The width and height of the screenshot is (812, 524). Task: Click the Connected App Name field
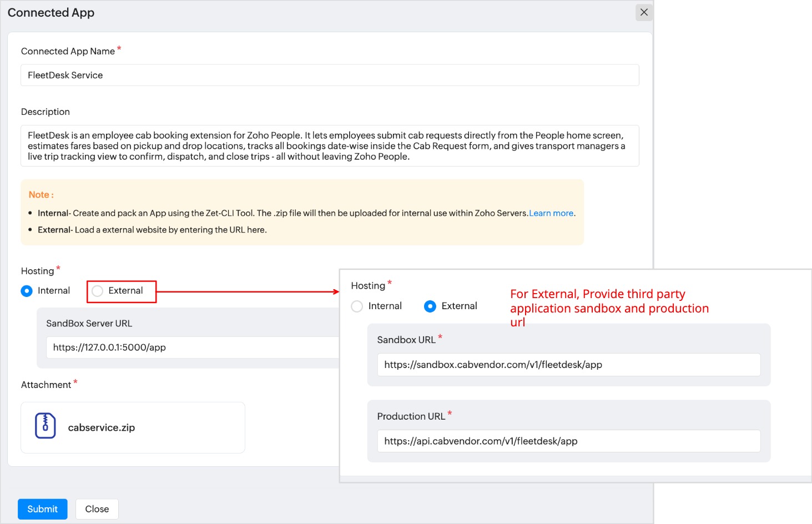(x=330, y=75)
